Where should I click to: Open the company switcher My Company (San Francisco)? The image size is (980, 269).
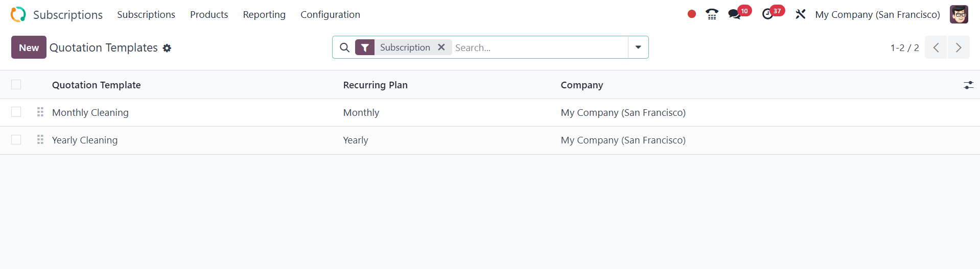click(877, 14)
